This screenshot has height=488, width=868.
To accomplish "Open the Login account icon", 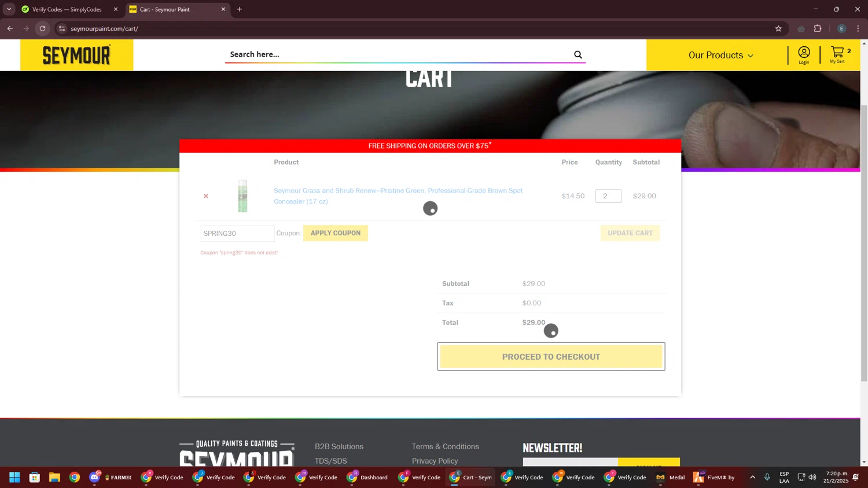I will click(804, 55).
